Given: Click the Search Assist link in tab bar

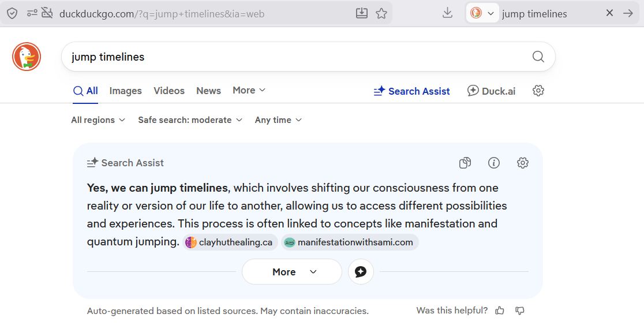Looking at the screenshot, I should point(411,91).
